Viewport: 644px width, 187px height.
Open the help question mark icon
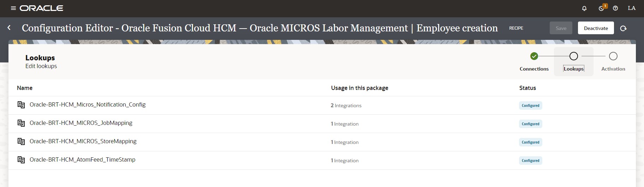[615, 8]
